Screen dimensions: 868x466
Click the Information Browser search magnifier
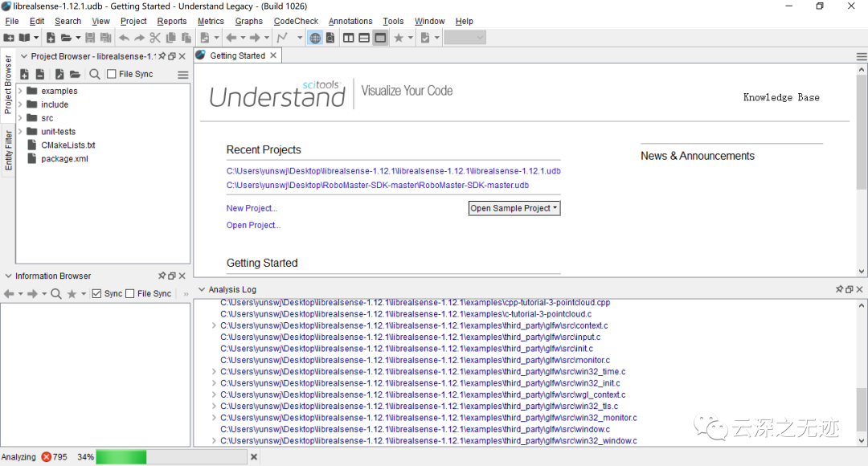56,294
